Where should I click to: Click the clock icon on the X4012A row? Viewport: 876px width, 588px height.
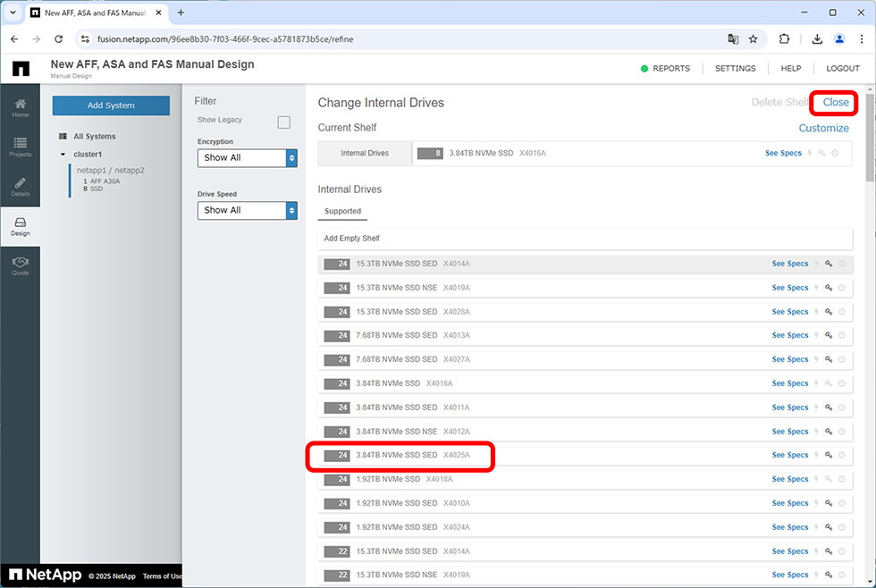[841, 431]
